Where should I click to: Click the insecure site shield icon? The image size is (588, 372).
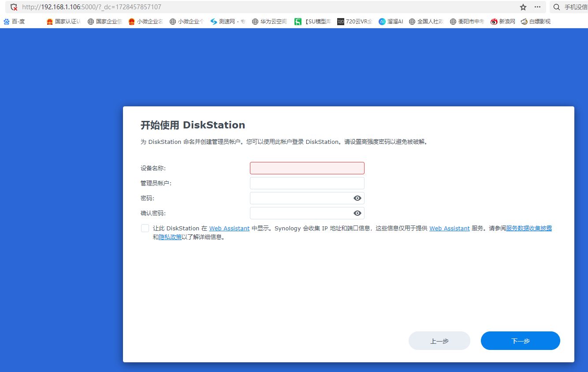click(x=14, y=7)
